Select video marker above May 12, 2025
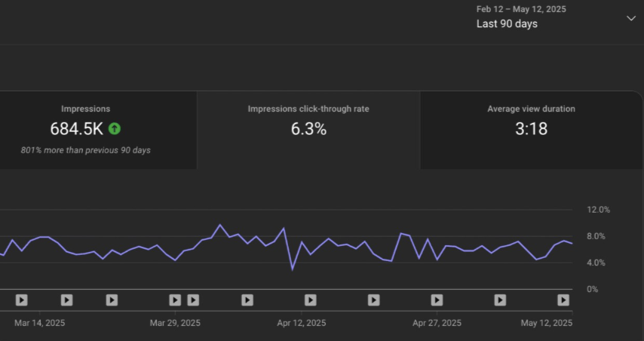The width and height of the screenshot is (644, 341). click(563, 300)
